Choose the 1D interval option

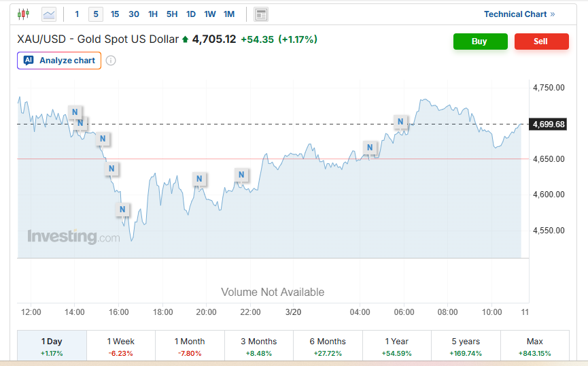191,14
